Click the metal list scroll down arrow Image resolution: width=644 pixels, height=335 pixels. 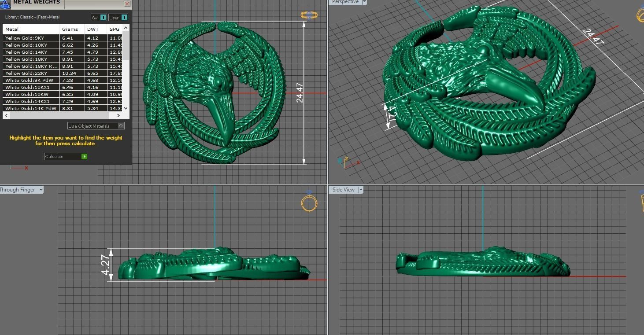[126, 108]
